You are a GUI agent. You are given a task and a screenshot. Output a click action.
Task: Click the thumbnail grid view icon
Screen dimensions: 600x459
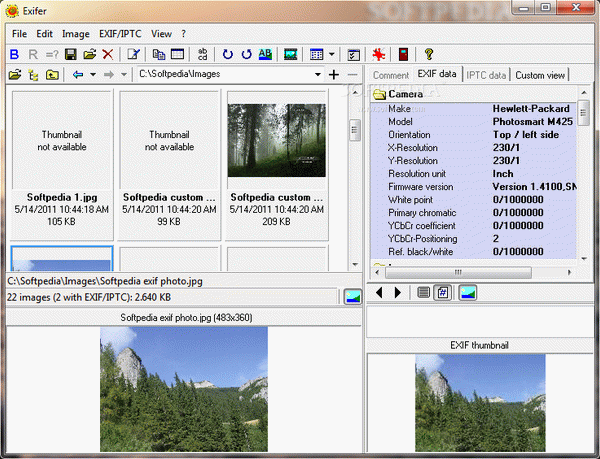point(316,55)
